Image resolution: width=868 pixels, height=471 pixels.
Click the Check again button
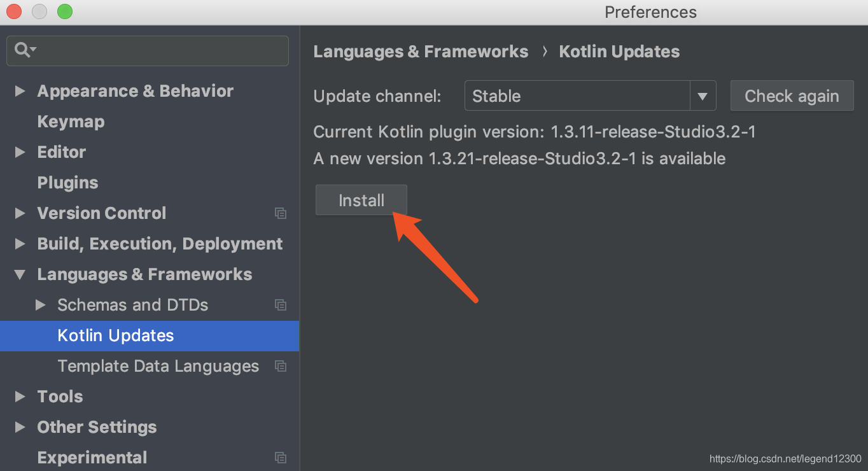click(792, 96)
